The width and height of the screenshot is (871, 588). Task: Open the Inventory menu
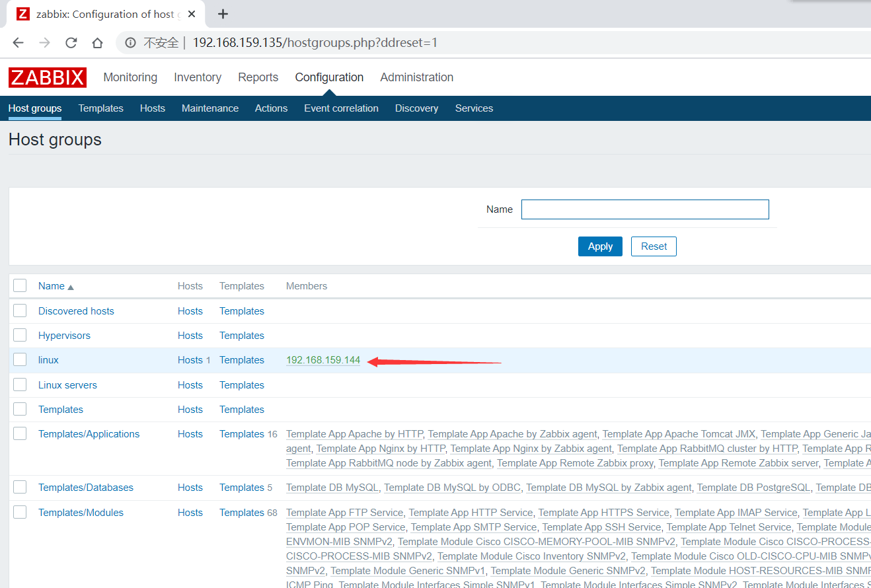pyautogui.click(x=198, y=77)
